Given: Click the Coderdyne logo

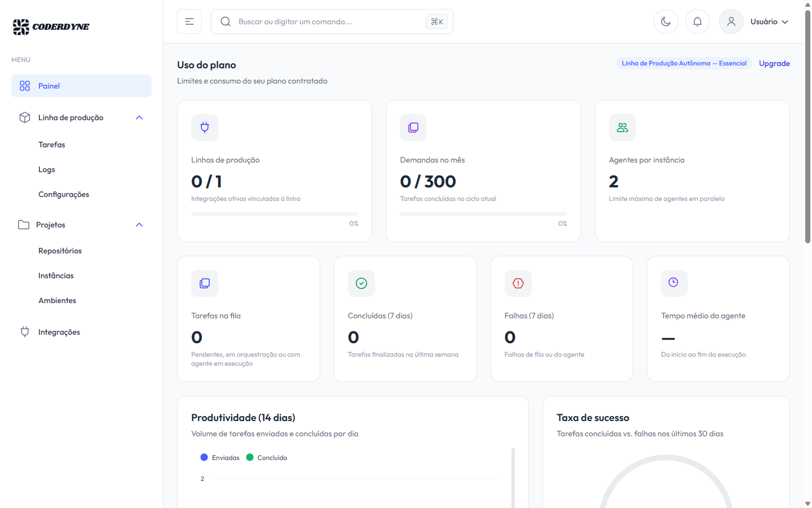Looking at the screenshot, I should coord(51,27).
